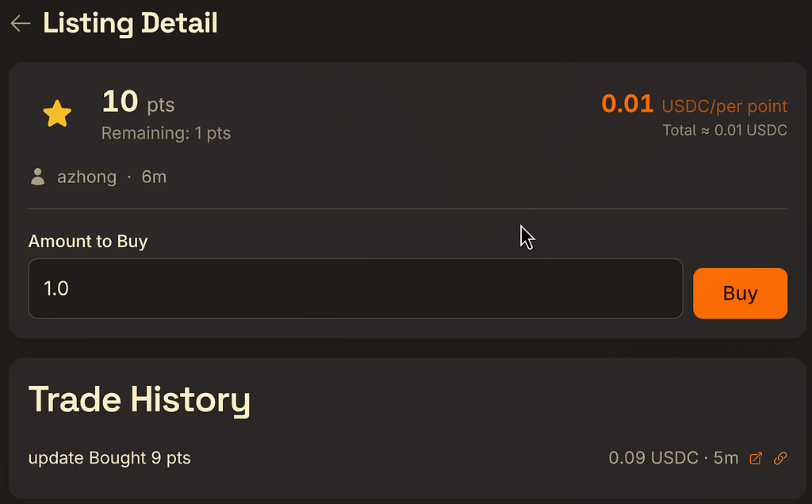Open seller azhong's profile name
This screenshot has height=504, width=812.
(x=86, y=177)
